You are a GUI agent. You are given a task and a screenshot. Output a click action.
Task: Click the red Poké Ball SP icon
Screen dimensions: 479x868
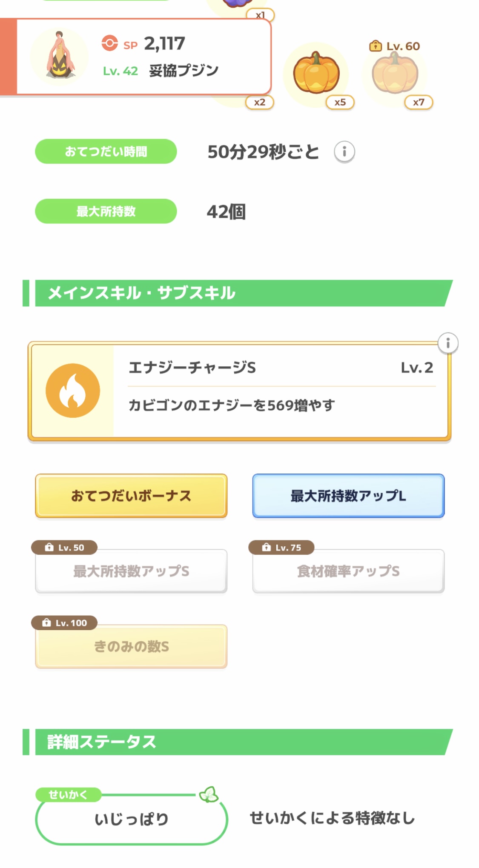(109, 43)
